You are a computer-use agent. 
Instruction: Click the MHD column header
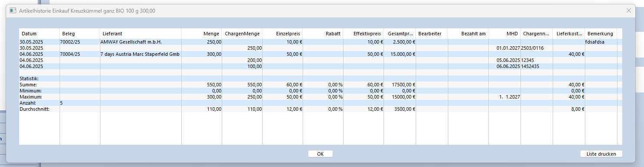click(504, 34)
